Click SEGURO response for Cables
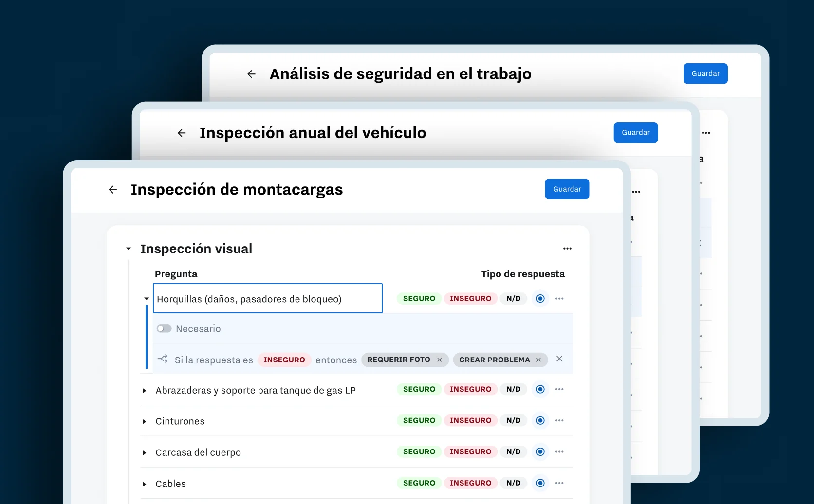 [419, 483]
